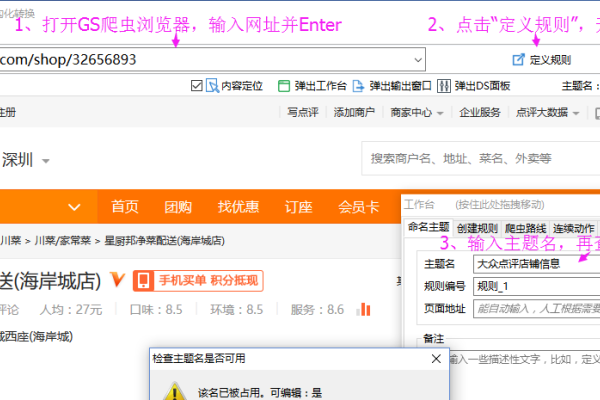Open 会员卡 navigation item
The image size is (600, 400).
pyautogui.click(x=359, y=207)
